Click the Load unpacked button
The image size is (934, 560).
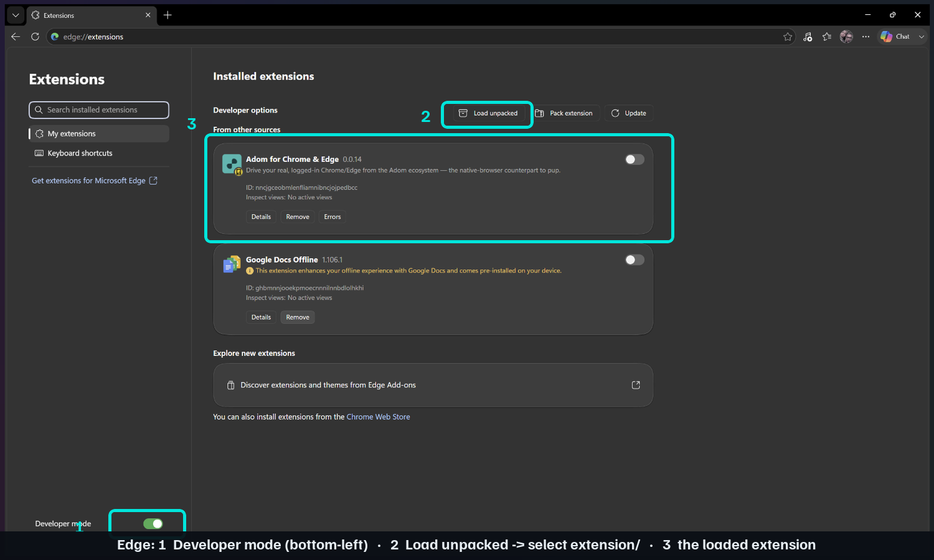click(x=488, y=113)
